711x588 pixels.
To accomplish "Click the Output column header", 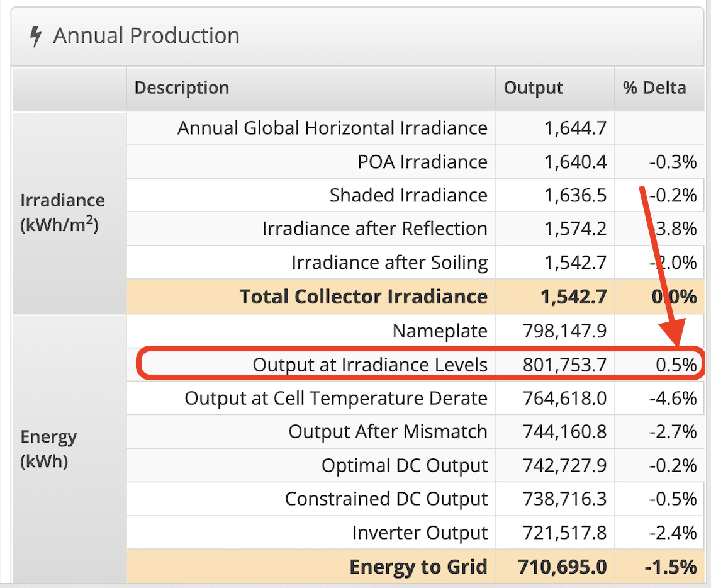I will coord(532,88).
